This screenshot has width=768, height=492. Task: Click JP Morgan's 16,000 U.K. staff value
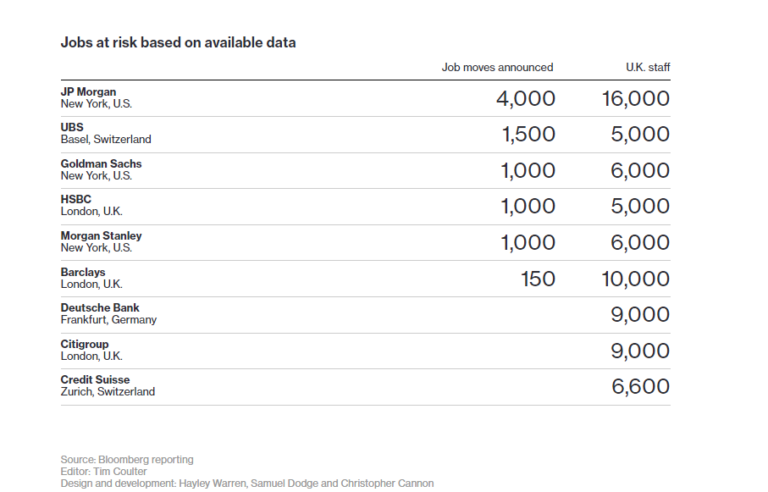(x=636, y=99)
